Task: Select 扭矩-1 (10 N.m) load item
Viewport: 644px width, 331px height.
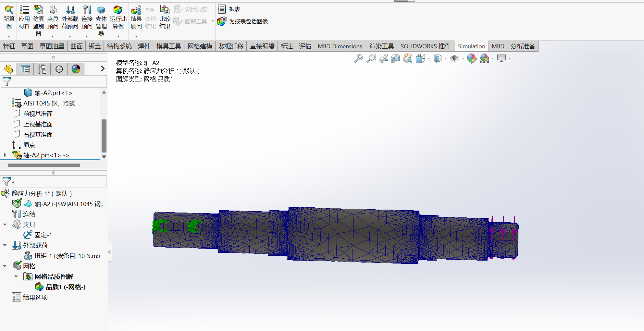Action: click(x=62, y=256)
